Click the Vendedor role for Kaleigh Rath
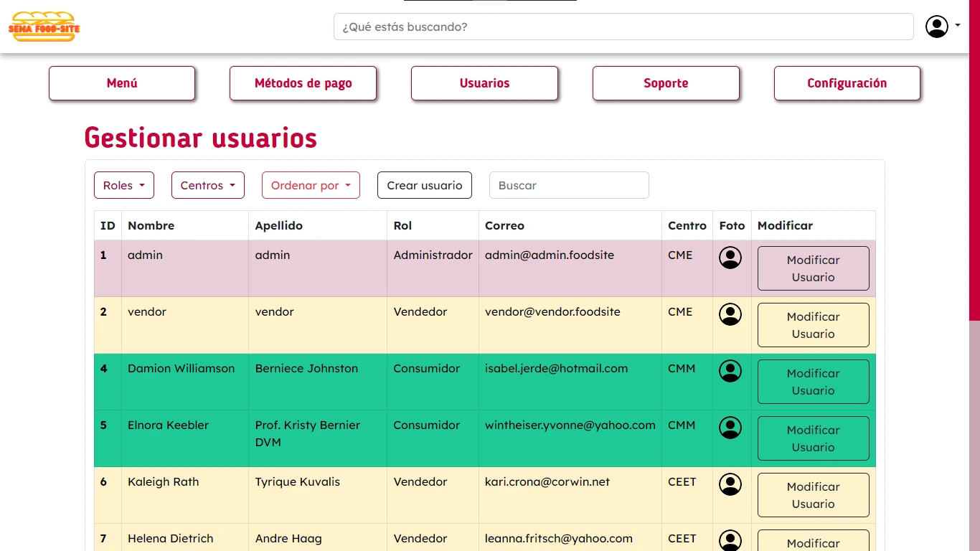 [x=420, y=481]
